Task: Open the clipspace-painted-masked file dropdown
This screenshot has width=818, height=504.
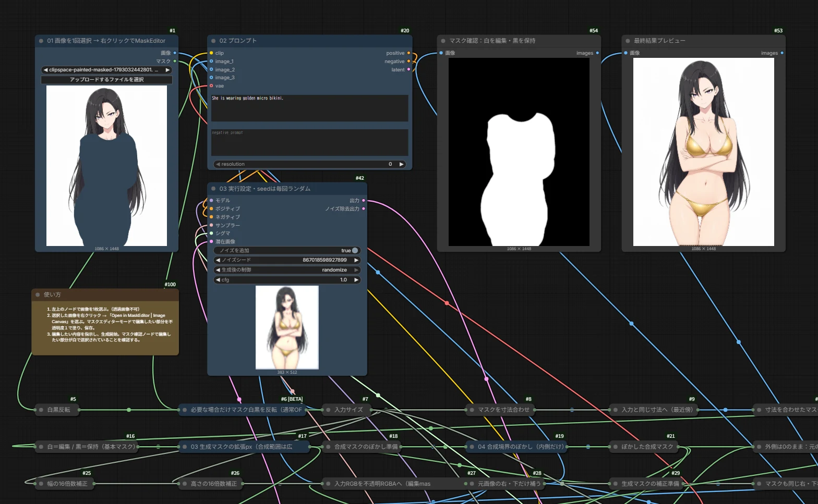Action: click(x=106, y=70)
